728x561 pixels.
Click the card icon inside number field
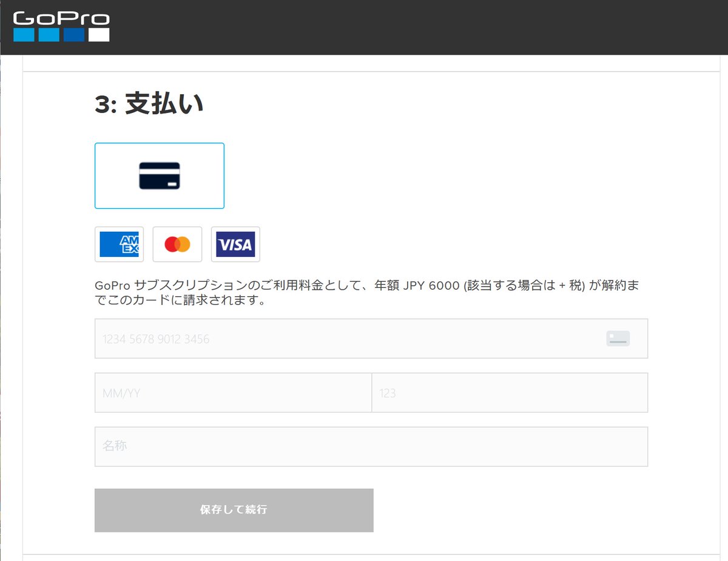[618, 339]
